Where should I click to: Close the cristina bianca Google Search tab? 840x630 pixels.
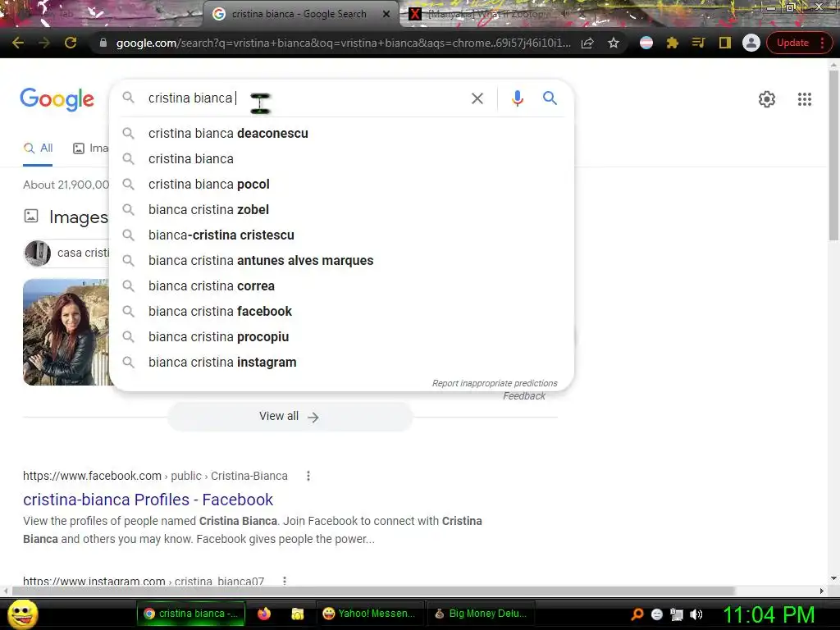386,14
